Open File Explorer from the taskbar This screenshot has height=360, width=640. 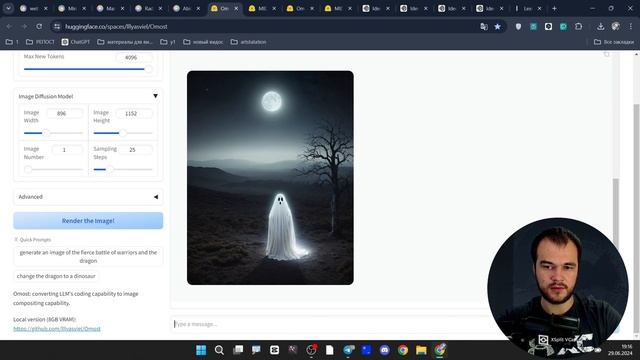pyautogui.click(x=421, y=350)
